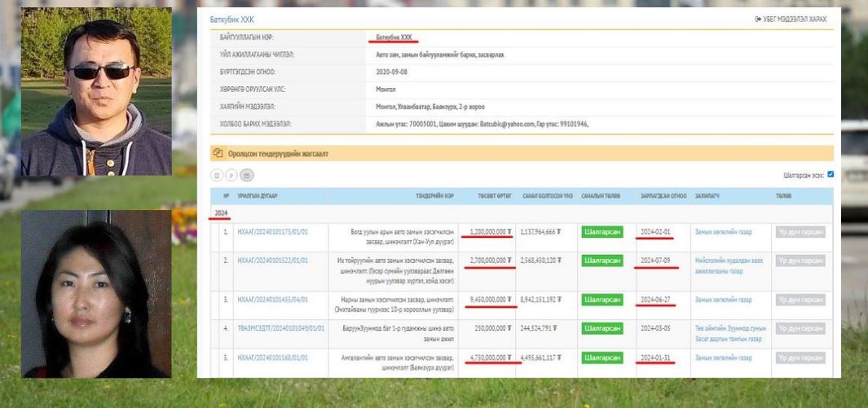
Task: Collapse the 2024 year group row
Action: click(x=221, y=213)
